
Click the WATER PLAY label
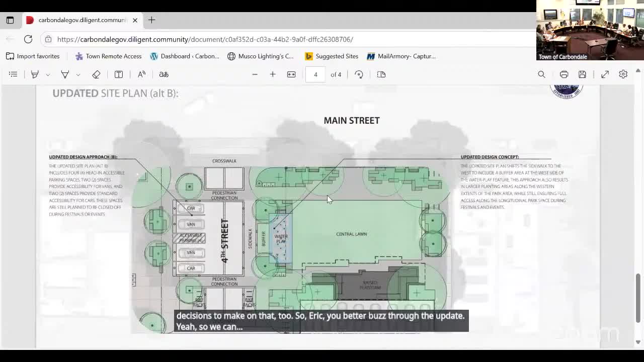coord(281,239)
